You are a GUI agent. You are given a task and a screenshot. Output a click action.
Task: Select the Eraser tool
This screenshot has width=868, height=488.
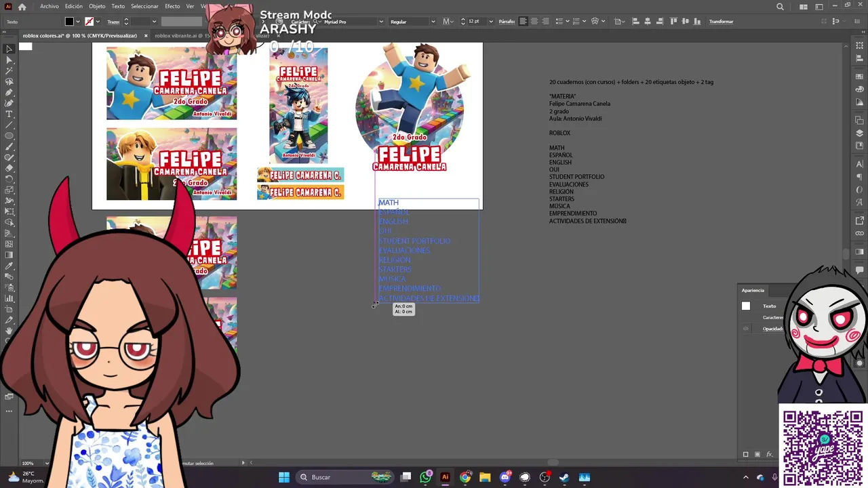[x=9, y=168]
